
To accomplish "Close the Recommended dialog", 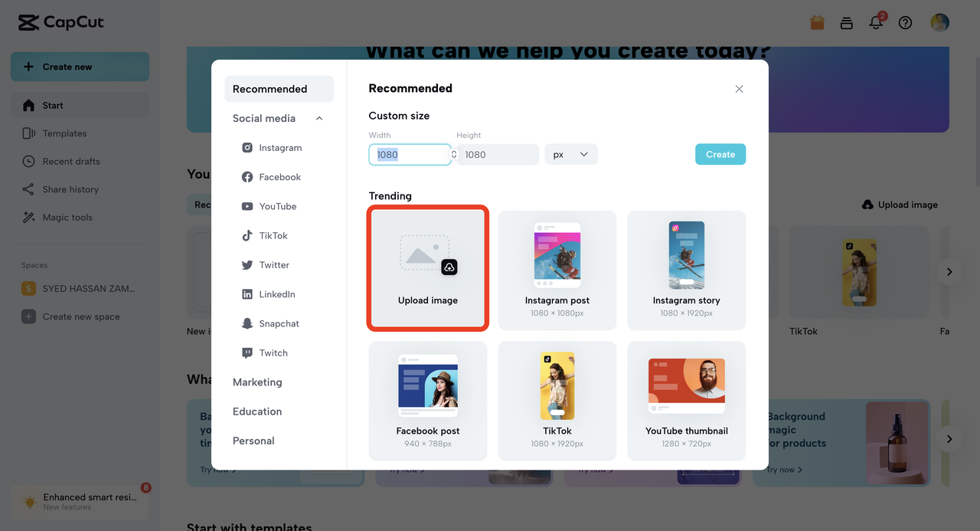I will 739,89.
